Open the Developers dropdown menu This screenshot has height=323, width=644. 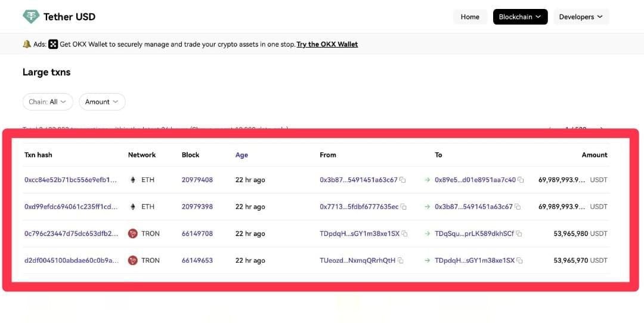[x=581, y=17]
